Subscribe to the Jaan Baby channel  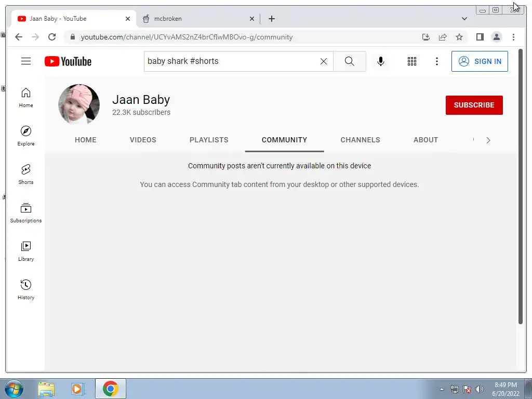click(x=474, y=105)
